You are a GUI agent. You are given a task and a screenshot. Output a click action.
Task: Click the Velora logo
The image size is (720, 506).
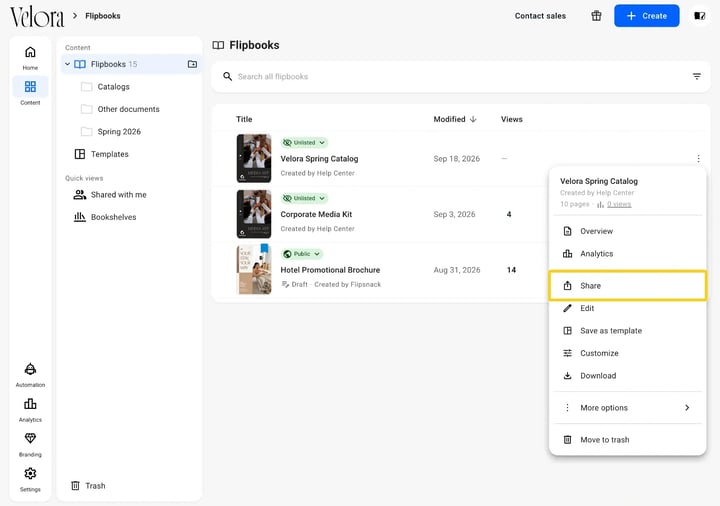pos(37,17)
